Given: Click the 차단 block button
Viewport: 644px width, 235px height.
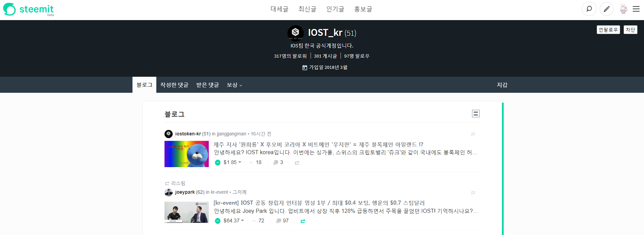Looking at the screenshot, I should click(x=630, y=30).
